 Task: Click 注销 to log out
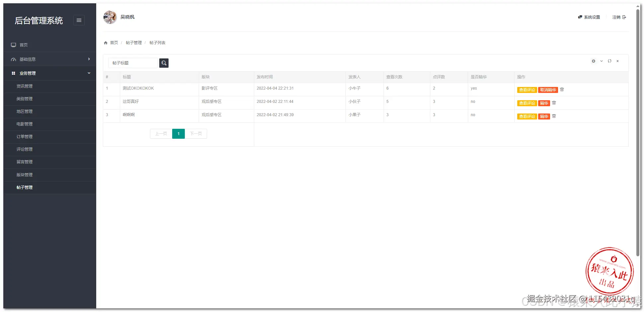click(x=619, y=17)
